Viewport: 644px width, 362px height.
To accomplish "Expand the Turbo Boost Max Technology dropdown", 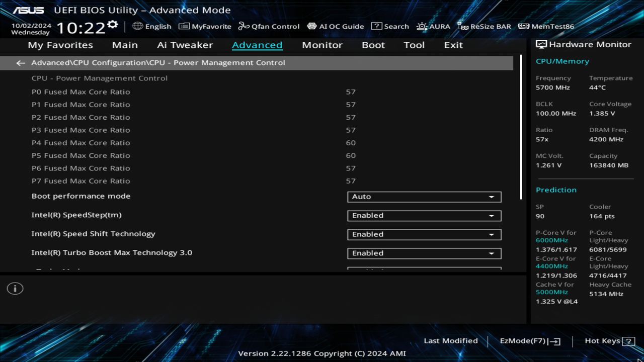I will (424, 253).
